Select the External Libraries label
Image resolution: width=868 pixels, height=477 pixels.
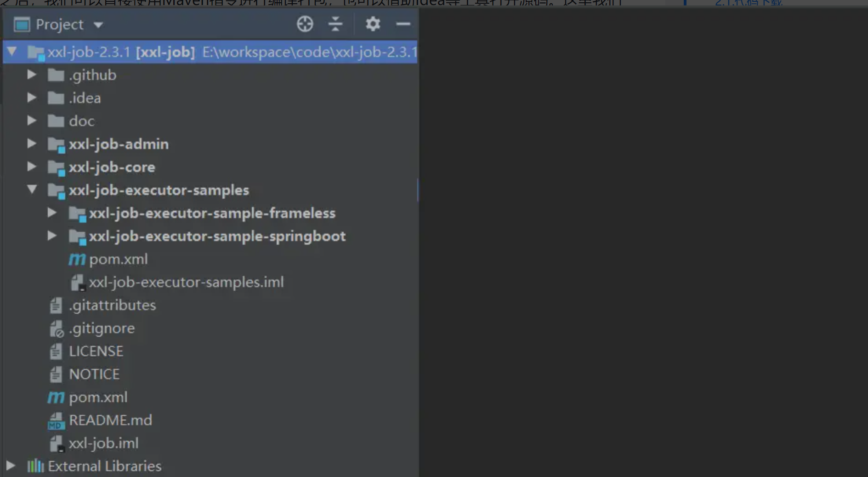pos(104,466)
